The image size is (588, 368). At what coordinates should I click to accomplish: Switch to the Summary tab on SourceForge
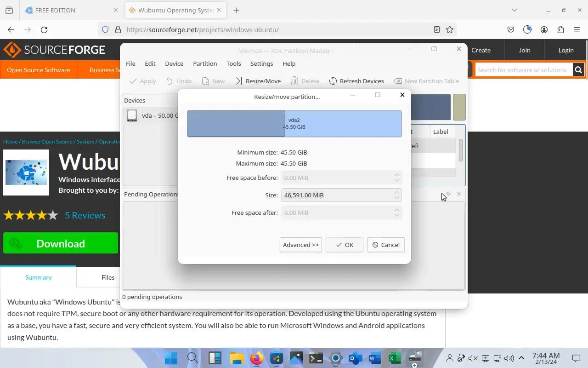click(39, 277)
